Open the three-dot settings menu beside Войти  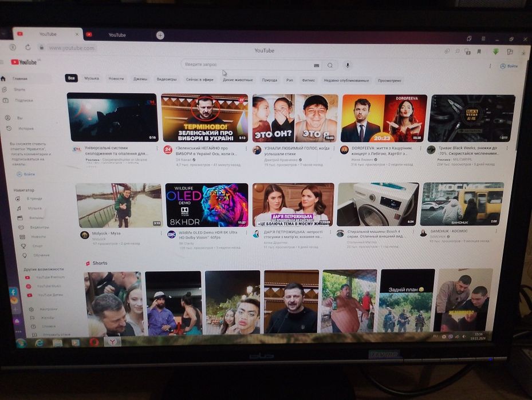490,66
